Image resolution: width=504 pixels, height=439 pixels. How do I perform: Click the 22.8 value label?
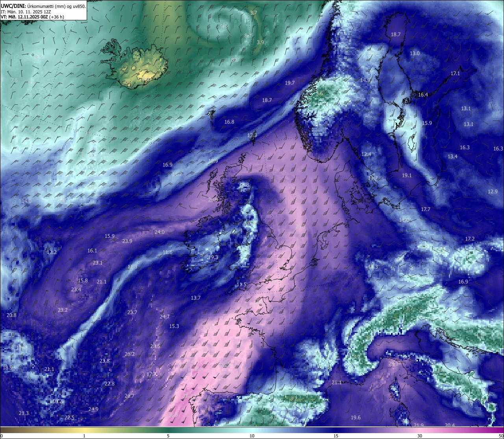[x=109, y=383]
